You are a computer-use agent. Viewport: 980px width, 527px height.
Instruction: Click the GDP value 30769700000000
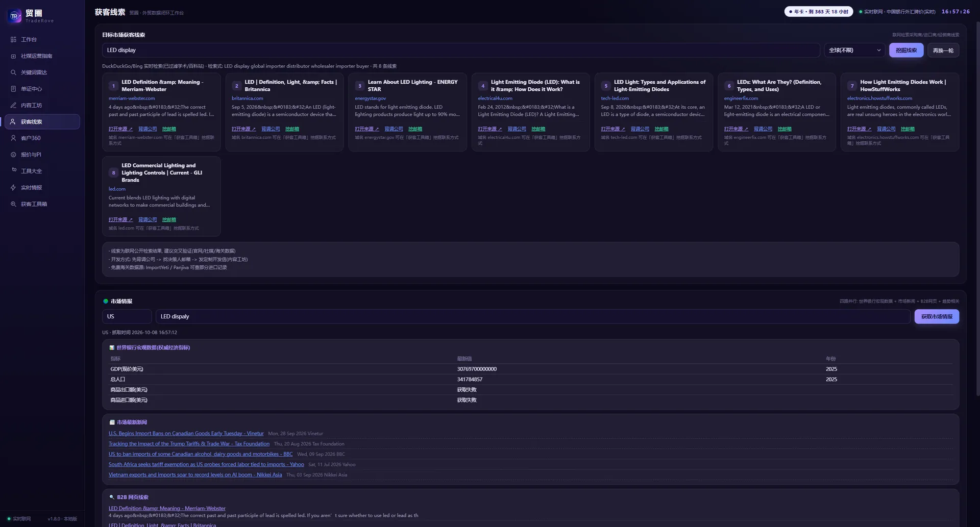click(477, 369)
